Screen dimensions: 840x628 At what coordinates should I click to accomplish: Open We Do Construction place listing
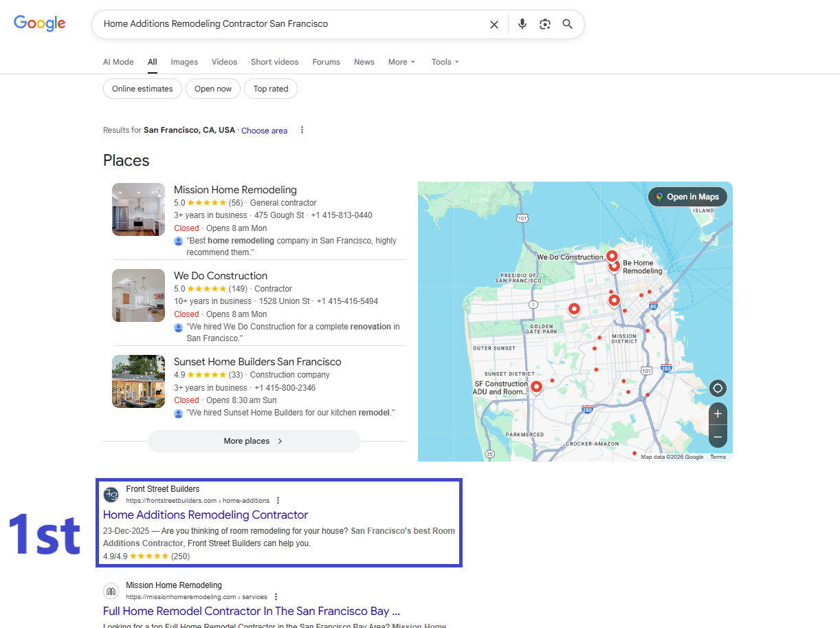point(221,276)
